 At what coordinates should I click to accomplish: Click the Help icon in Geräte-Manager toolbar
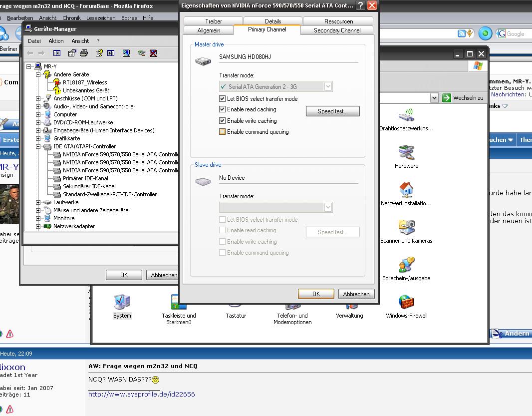[x=99, y=53]
